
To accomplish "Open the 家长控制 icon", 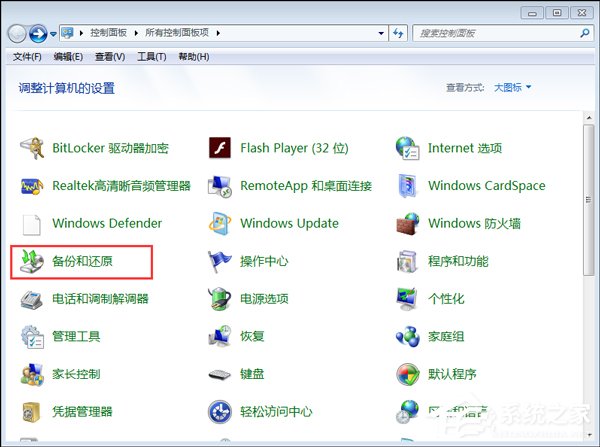I will (x=33, y=374).
